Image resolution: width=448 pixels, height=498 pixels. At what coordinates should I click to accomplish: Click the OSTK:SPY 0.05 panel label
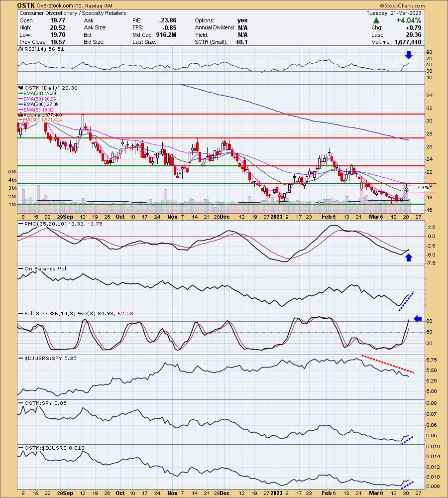click(45, 403)
